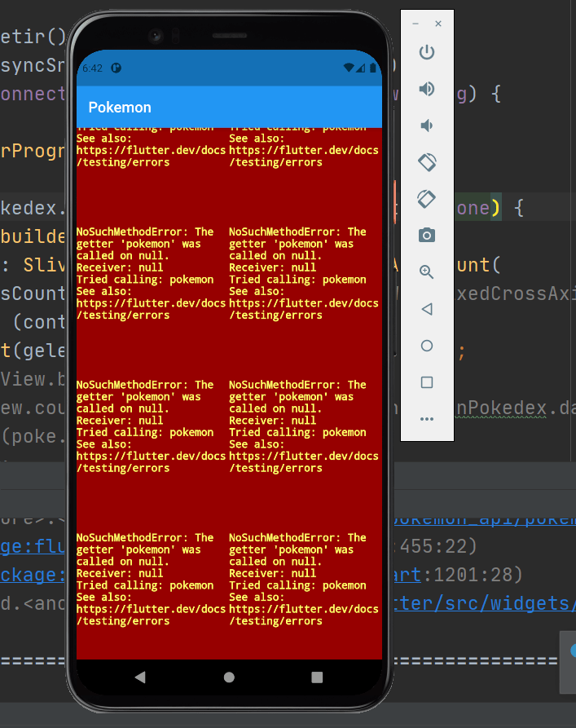This screenshot has height=728, width=576.
Task: Click the ter/src/widgets console link
Action: pyautogui.click(x=485, y=603)
